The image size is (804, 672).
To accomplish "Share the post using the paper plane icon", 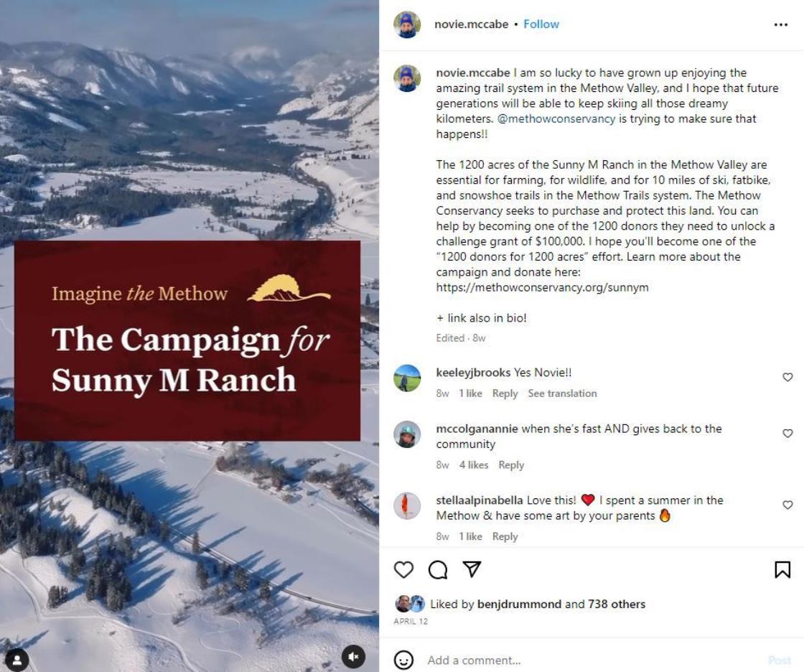I will coord(472,569).
